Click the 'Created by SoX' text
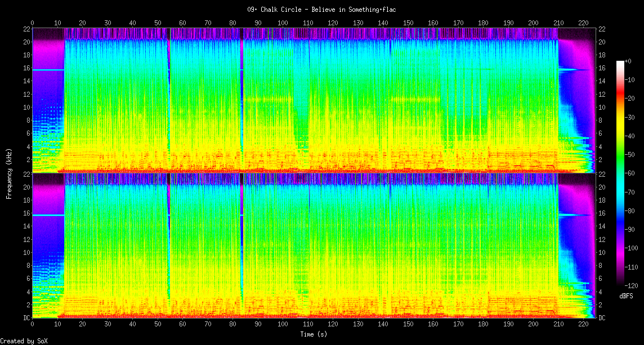The image size is (644, 345). coord(24,341)
